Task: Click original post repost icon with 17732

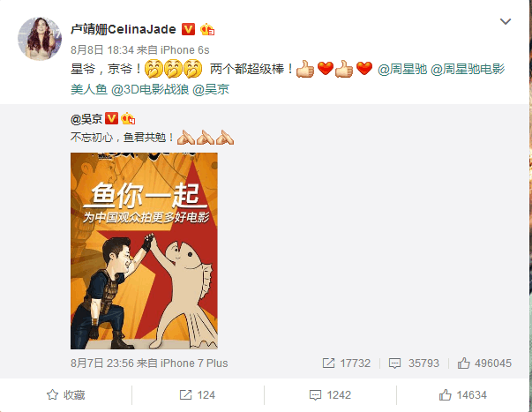Action: [328, 363]
